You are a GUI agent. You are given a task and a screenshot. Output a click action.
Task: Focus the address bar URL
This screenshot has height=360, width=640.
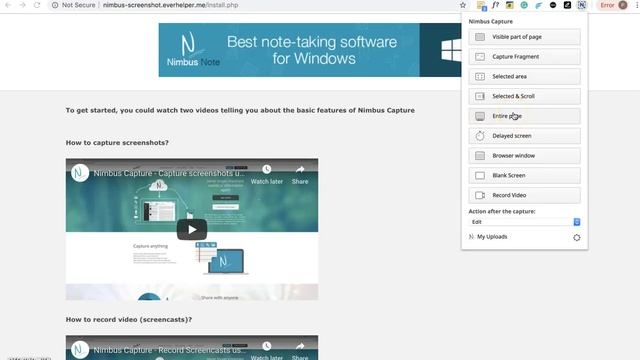[170, 5]
